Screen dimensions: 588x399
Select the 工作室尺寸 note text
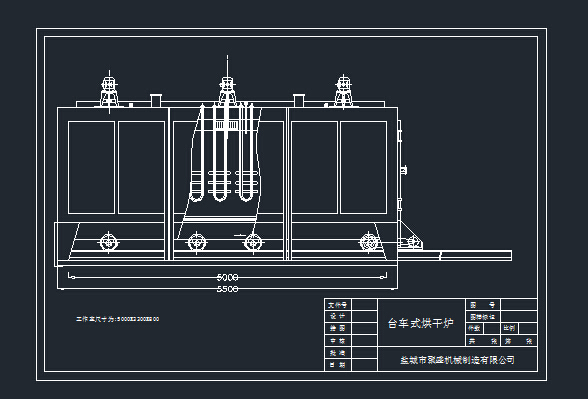(118, 319)
